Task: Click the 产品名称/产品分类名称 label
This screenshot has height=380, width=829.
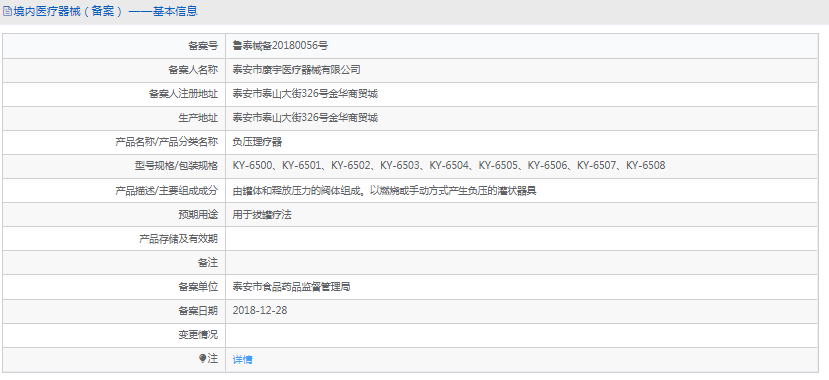Action: [x=166, y=142]
